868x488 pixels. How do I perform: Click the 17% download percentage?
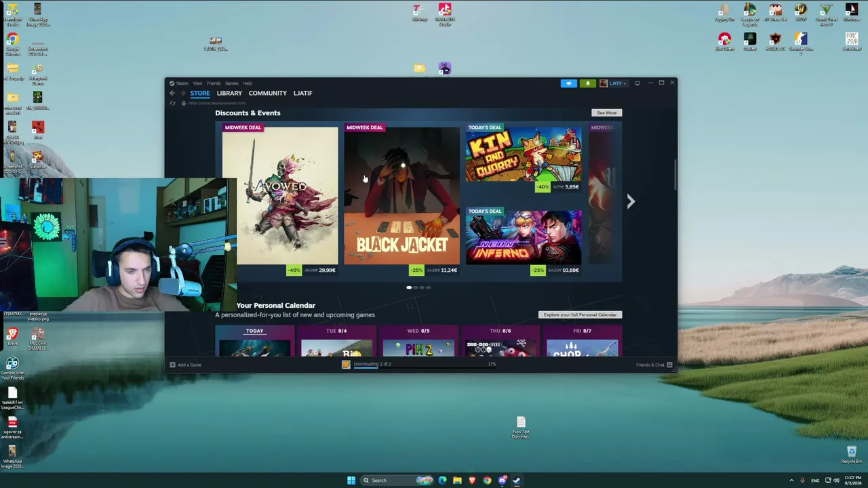coord(492,365)
